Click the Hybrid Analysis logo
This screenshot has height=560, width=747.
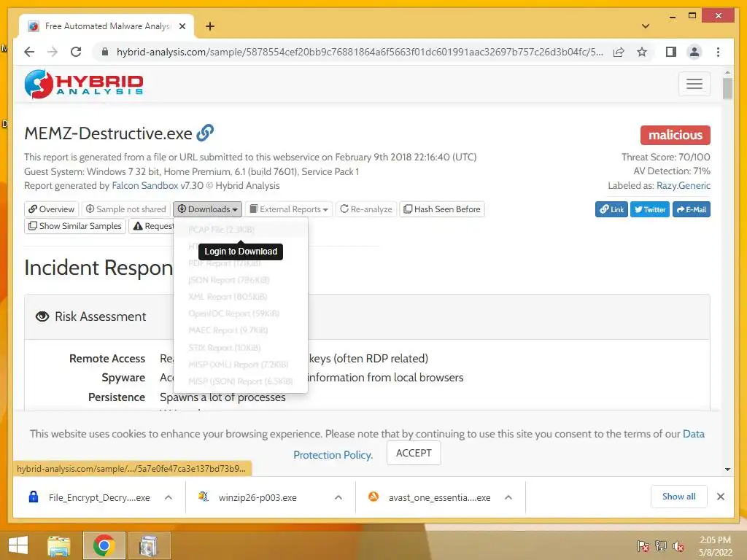84,84
